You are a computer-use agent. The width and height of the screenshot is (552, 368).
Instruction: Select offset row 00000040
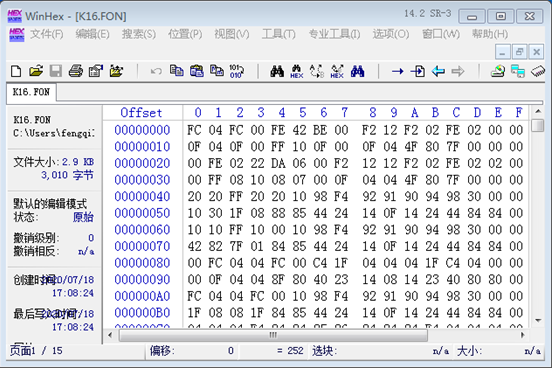point(142,197)
